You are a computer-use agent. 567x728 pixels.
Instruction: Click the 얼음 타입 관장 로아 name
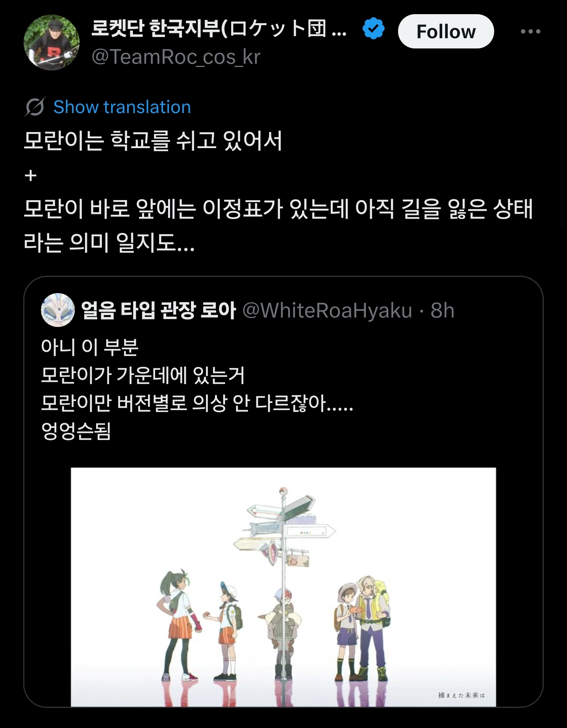158,310
